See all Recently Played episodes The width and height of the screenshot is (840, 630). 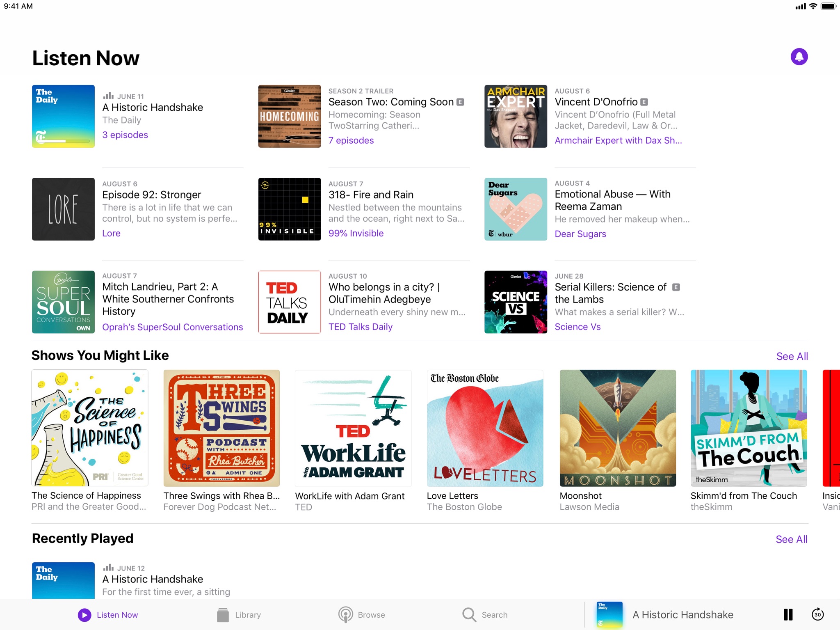[x=792, y=539]
